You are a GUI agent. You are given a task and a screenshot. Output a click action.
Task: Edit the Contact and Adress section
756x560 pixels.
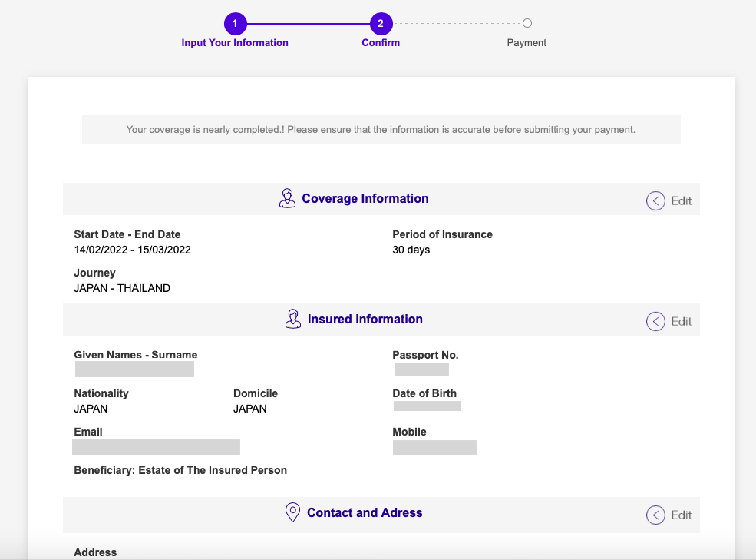pyautogui.click(x=682, y=515)
